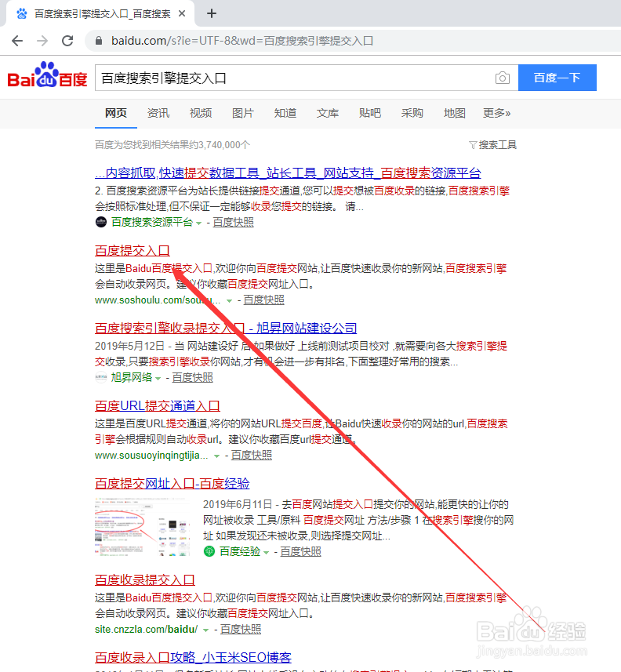Click result count text 百度为您找到相关结果约3,740,000个

tap(172, 145)
